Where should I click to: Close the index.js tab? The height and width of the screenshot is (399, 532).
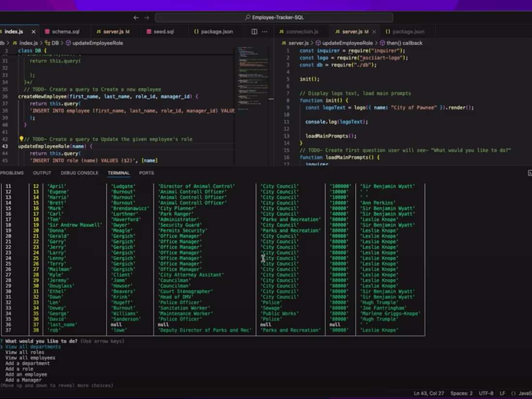33,31
